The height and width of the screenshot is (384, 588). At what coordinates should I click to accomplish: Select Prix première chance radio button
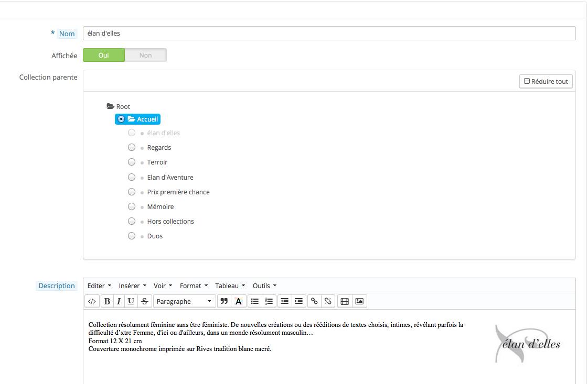(132, 192)
